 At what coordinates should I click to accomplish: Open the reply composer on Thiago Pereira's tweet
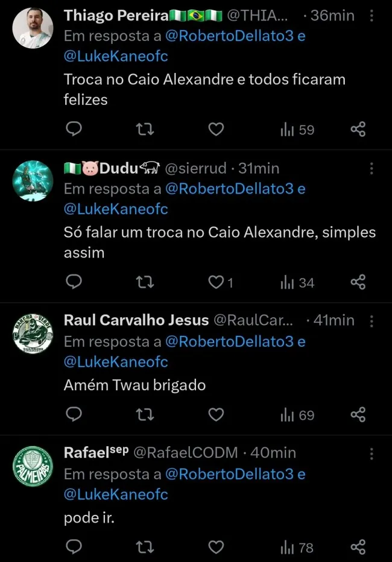point(74,128)
